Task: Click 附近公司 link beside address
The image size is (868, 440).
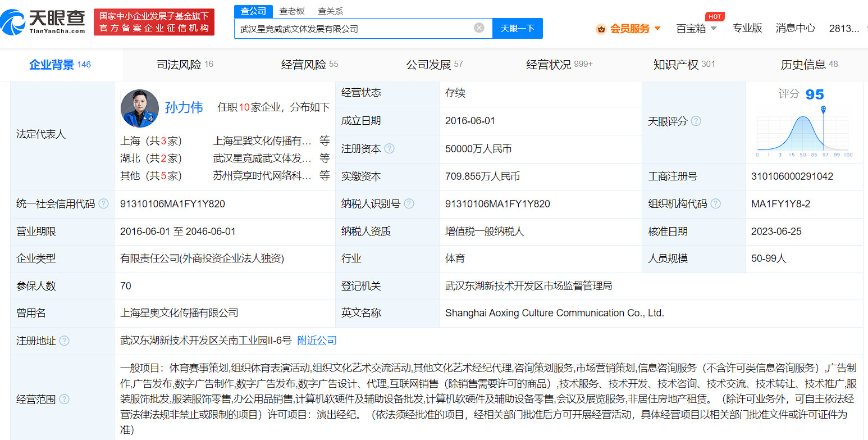Action: click(317, 341)
